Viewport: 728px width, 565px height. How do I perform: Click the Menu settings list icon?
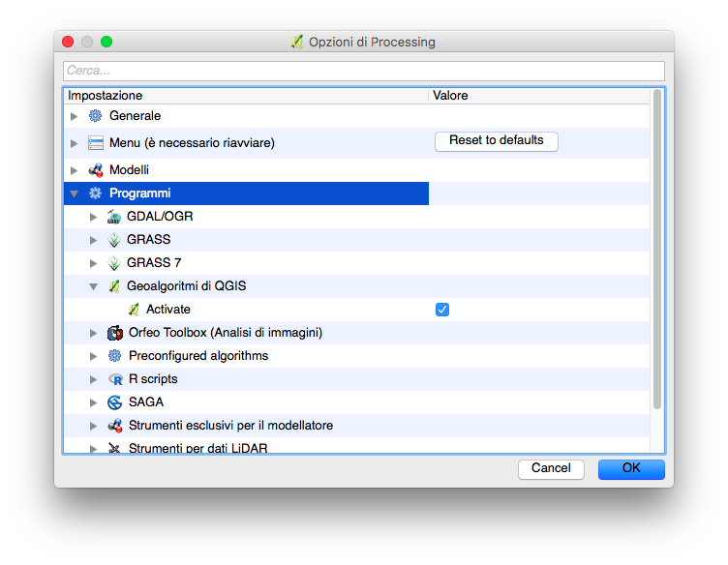pyautogui.click(x=96, y=143)
